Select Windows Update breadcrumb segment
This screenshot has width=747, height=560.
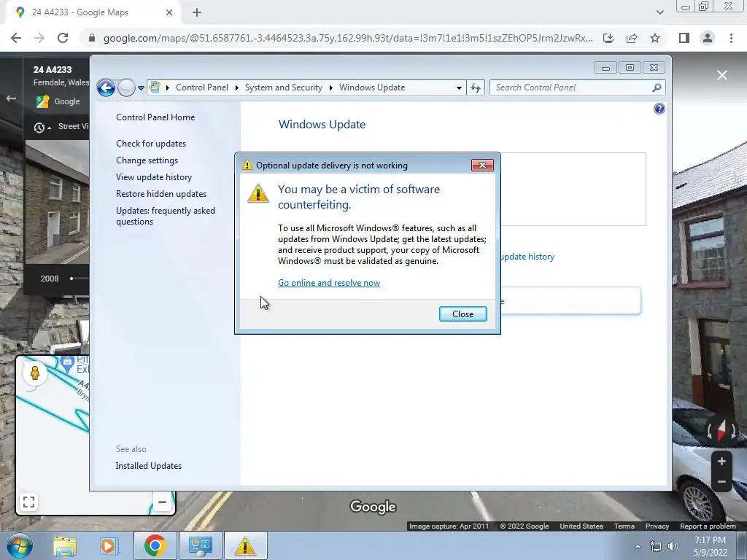[x=372, y=87]
